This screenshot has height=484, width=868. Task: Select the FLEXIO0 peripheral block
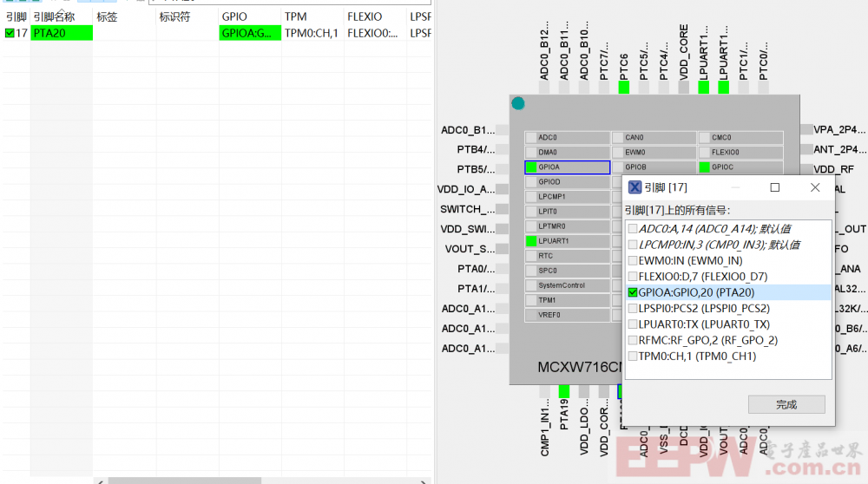740,152
